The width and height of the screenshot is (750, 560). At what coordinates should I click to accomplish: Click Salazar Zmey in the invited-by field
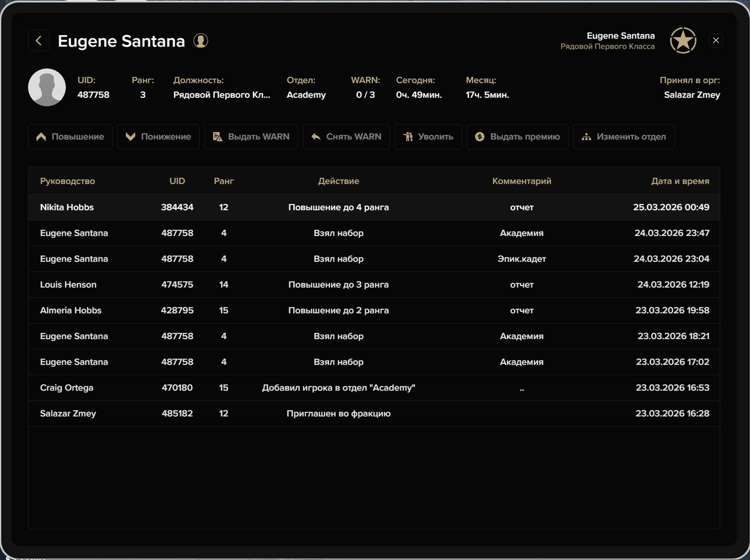pyautogui.click(x=692, y=95)
